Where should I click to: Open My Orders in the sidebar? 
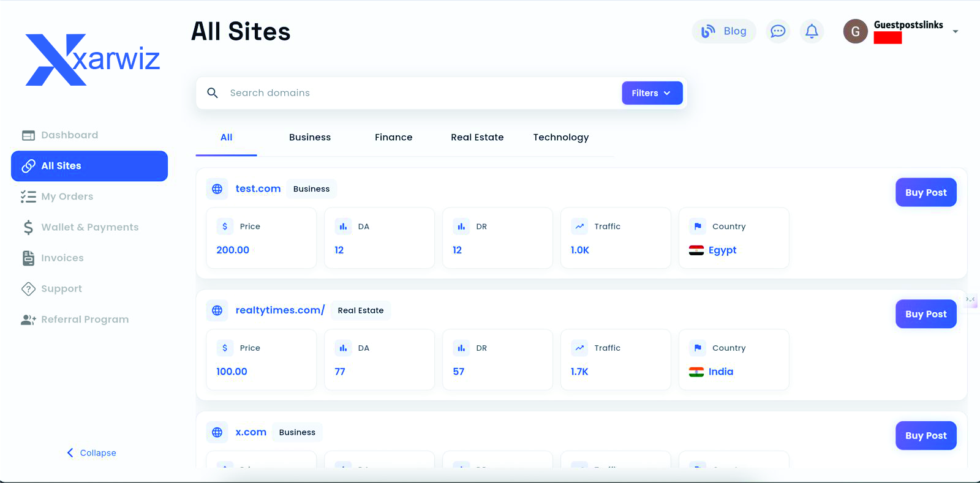tap(67, 197)
